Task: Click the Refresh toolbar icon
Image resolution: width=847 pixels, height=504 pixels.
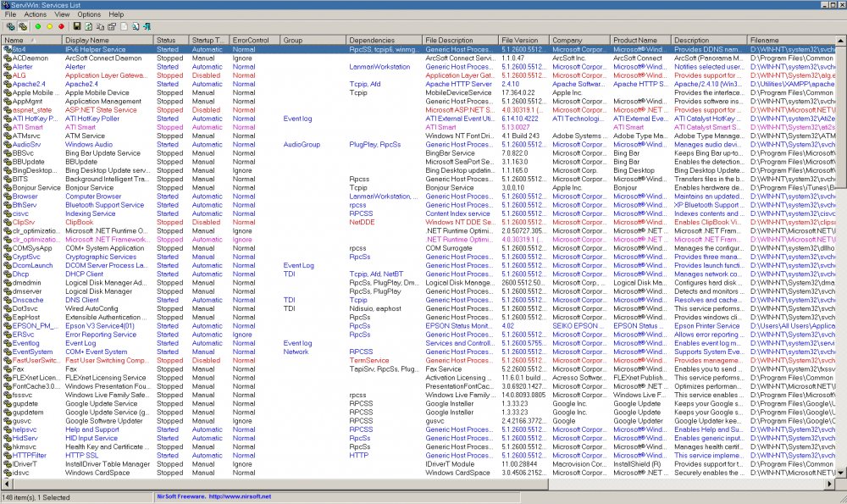Action: tap(89, 26)
